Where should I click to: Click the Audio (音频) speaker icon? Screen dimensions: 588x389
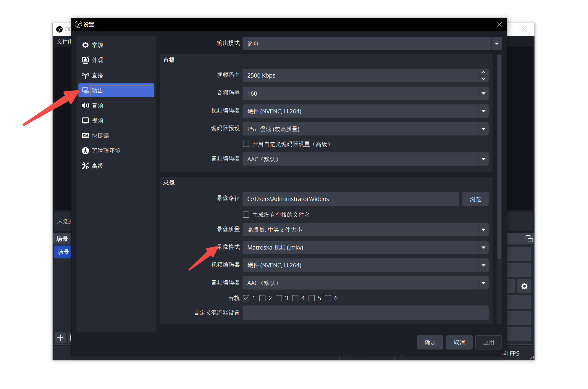click(85, 105)
